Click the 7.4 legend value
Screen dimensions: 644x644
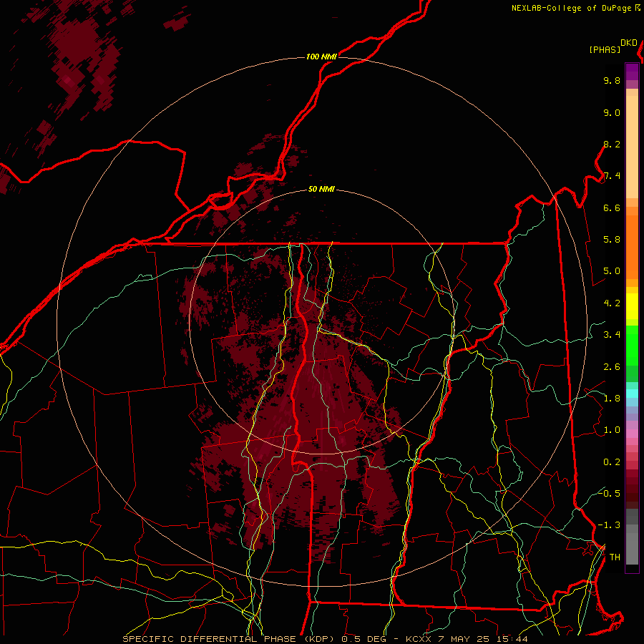point(612,176)
